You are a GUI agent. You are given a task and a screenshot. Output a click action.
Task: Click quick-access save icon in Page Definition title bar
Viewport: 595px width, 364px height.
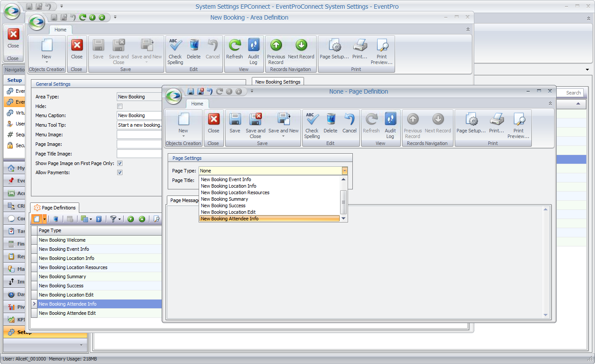point(191,91)
